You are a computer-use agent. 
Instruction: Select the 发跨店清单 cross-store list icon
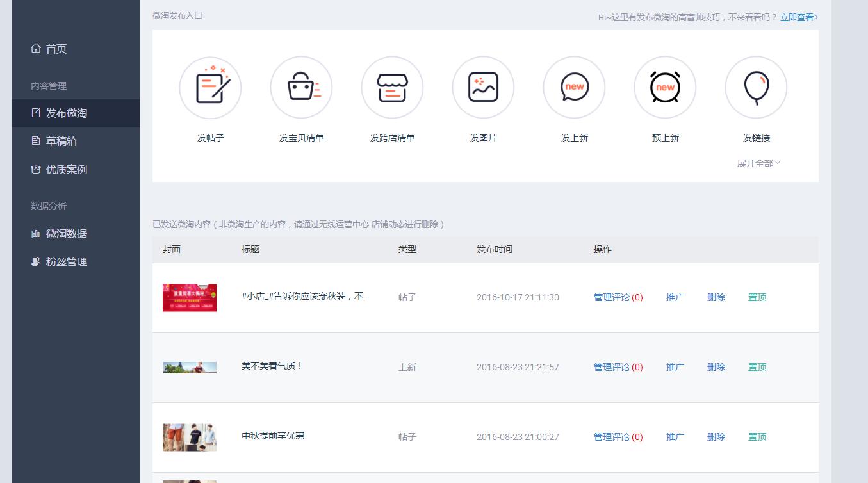pyautogui.click(x=392, y=87)
